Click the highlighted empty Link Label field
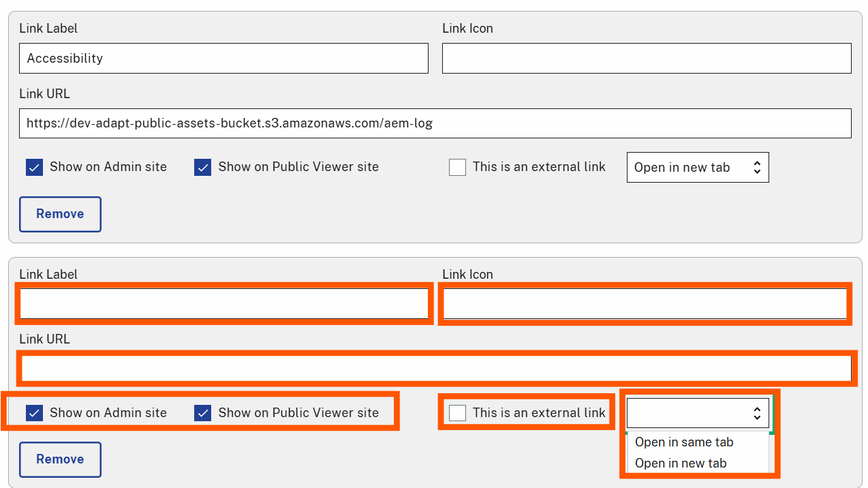 click(223, 303)
